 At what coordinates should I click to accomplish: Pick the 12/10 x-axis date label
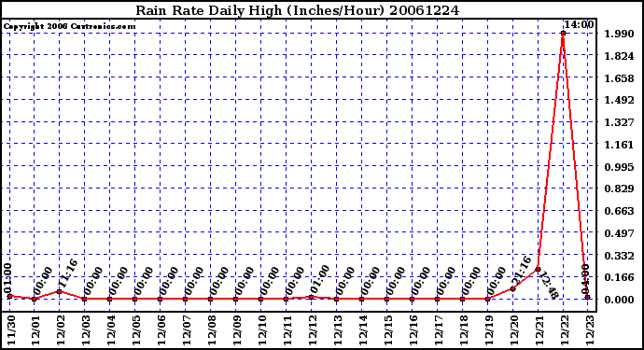point(262,330)
